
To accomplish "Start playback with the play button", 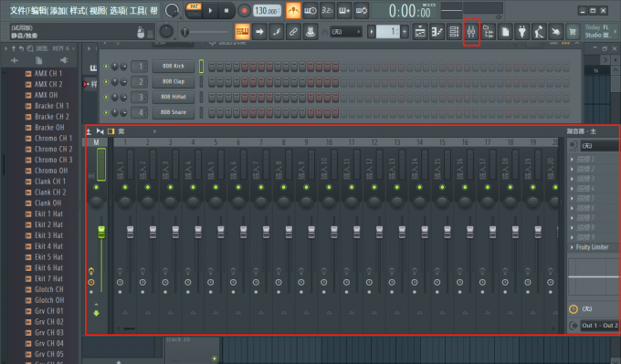I will [210, 11].
